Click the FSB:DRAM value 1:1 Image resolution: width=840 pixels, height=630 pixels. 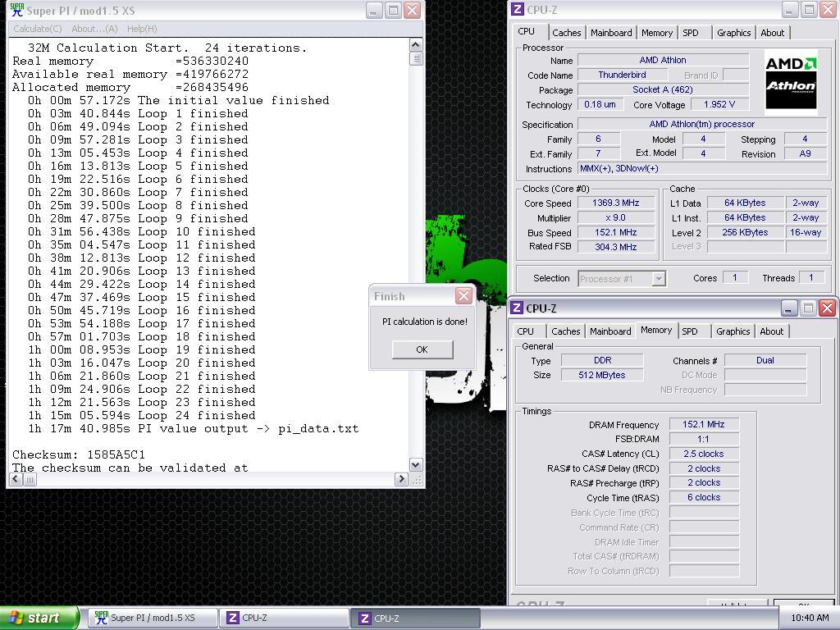(x=703, y=440)
